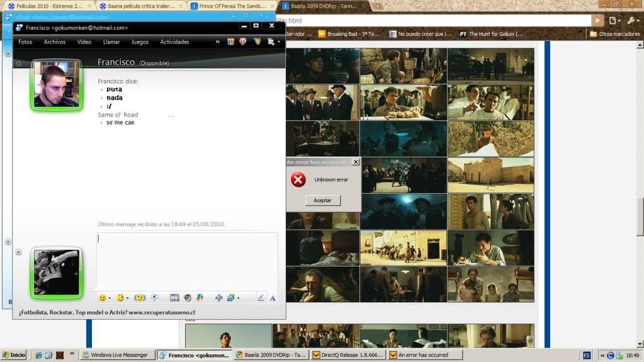Click the Inicio start button
This screenshot has width=644, height=362.
[x=14, y=355]
